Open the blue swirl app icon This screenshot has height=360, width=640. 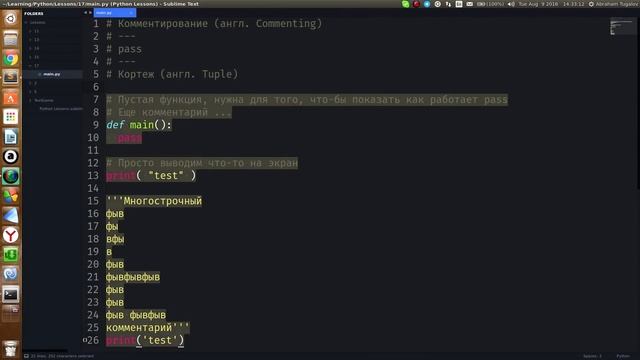click(11, 274)
